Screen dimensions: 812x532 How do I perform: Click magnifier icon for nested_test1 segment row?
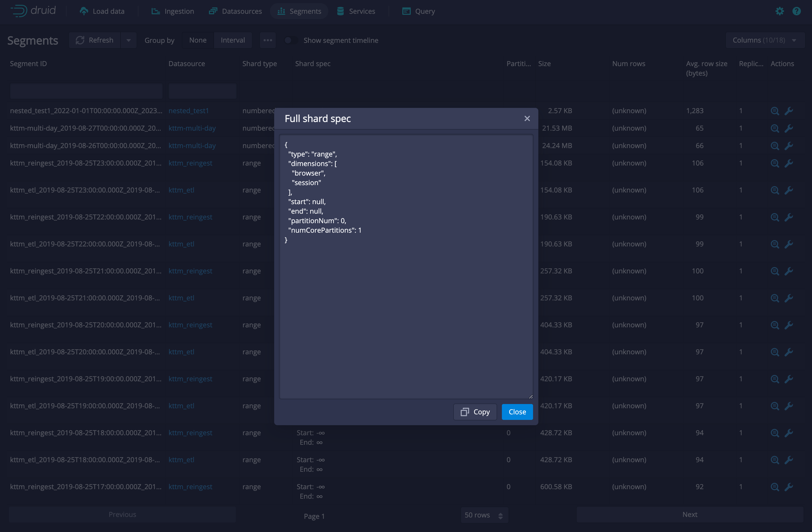(x=775, y=111)
